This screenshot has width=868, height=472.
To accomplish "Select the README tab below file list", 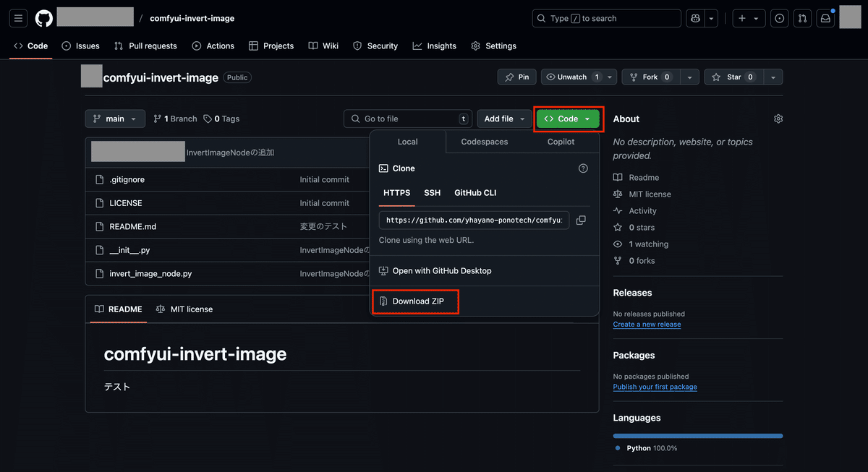I will tap(118, 309).
